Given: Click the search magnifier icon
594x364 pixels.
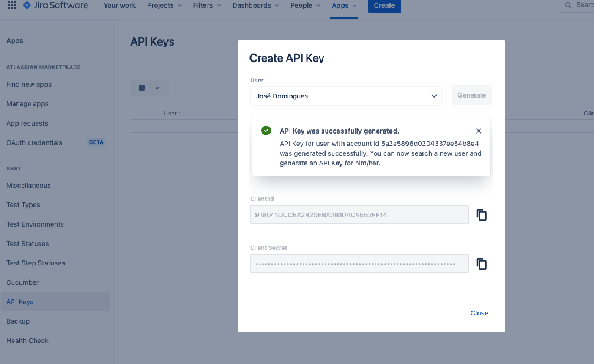Looking at the screenshot, I should (568, 5).
